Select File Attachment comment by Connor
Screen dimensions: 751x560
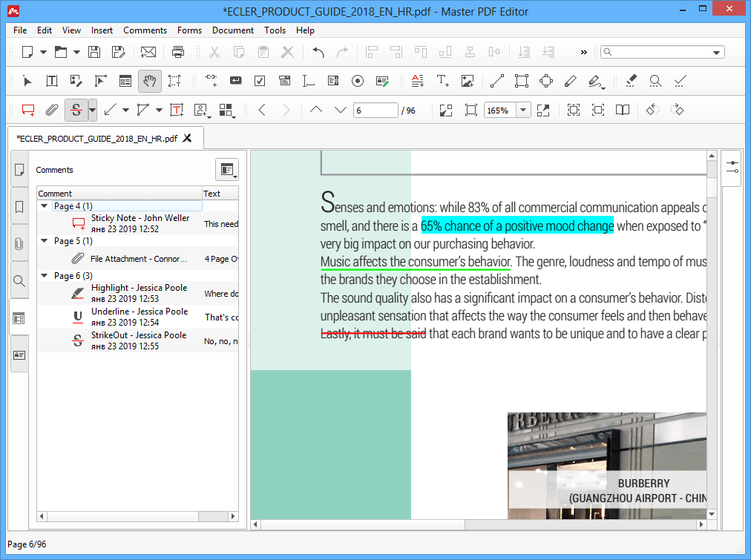[x=138, y=258]
